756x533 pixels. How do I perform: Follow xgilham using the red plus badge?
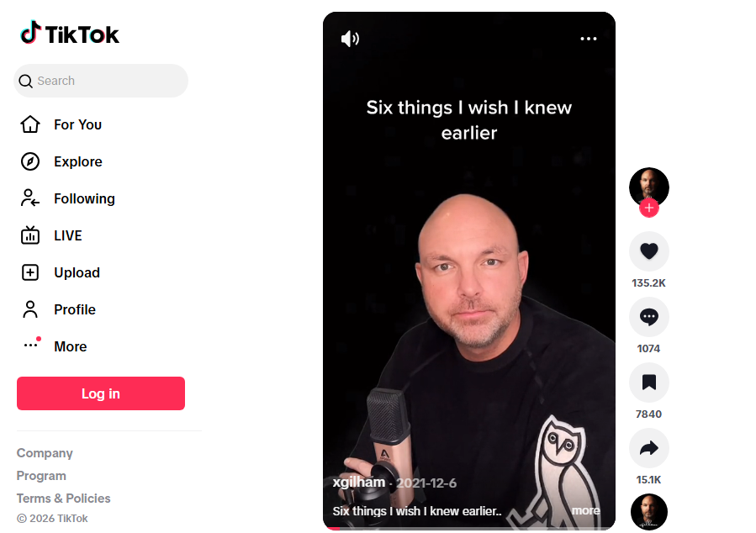pyautogui.click(x=649, y=208)
